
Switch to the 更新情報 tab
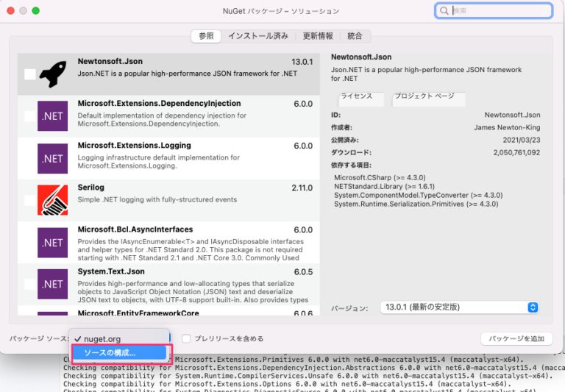pos(318,36)
